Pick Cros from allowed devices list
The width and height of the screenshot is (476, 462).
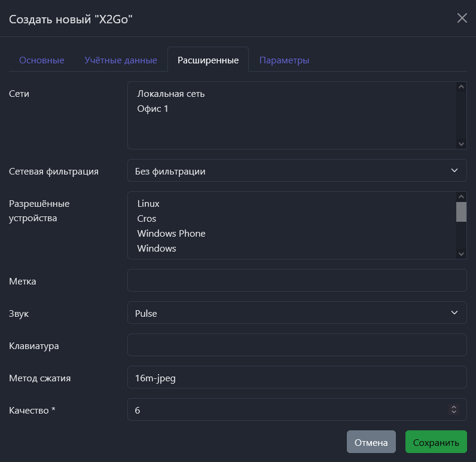coord(147,219)
